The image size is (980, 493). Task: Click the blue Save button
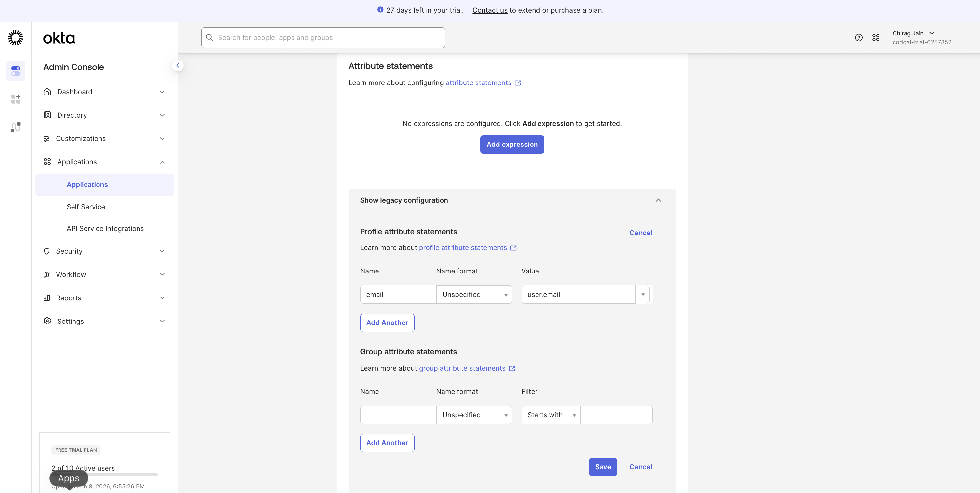[603, 467]
